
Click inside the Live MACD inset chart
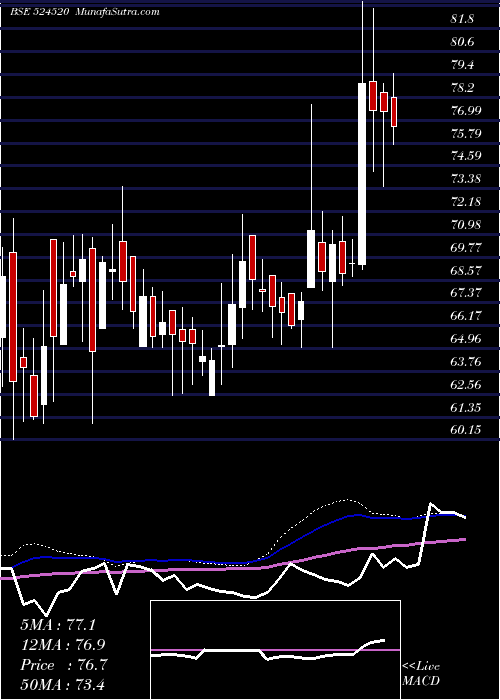[275, 650]
